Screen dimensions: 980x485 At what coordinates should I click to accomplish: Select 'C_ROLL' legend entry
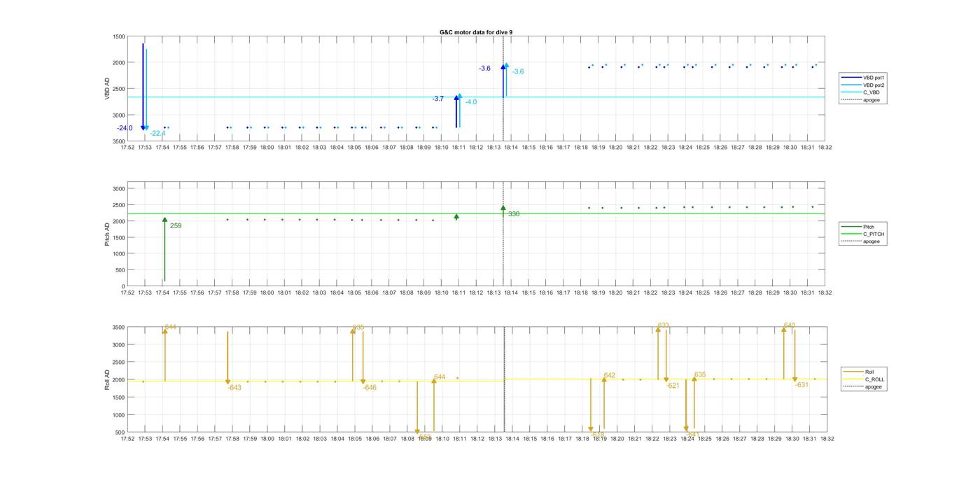coord(864,379)
